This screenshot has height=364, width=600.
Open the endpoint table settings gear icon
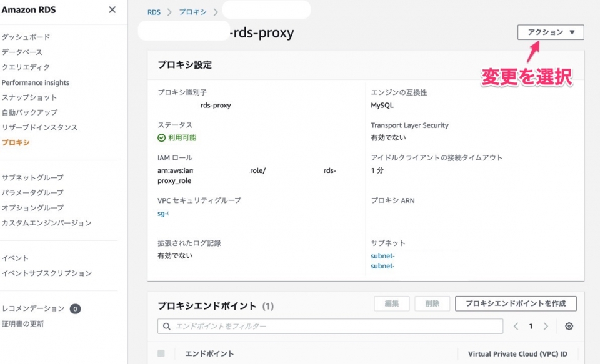coord(568,326)
